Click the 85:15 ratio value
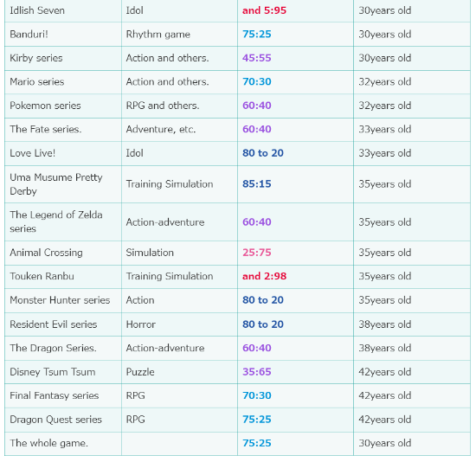This screenshot has height=462, width=476. tap(256, 184)
